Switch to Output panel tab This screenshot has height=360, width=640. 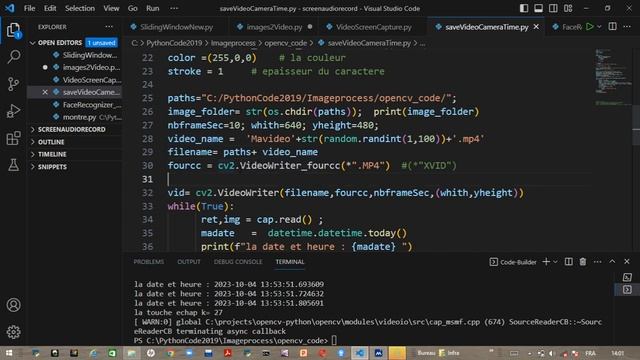pyautogui.click(x=189, y=262)
